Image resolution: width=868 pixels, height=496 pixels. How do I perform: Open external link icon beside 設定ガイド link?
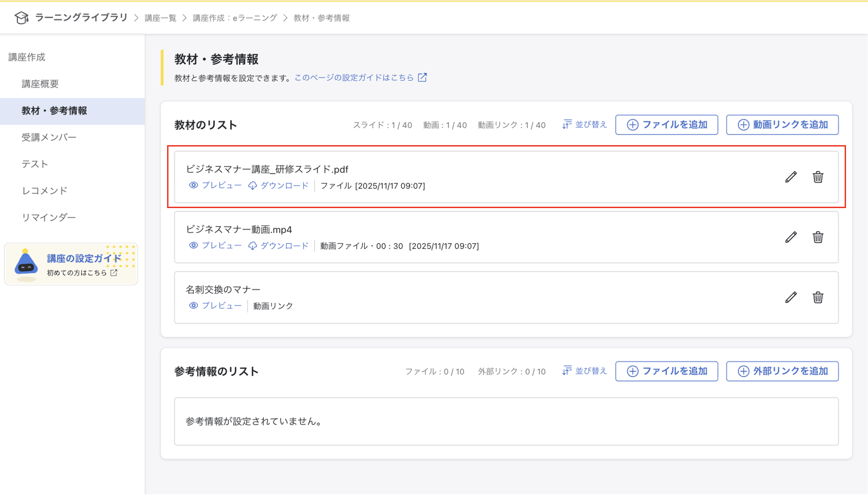[x=422, y=78]
